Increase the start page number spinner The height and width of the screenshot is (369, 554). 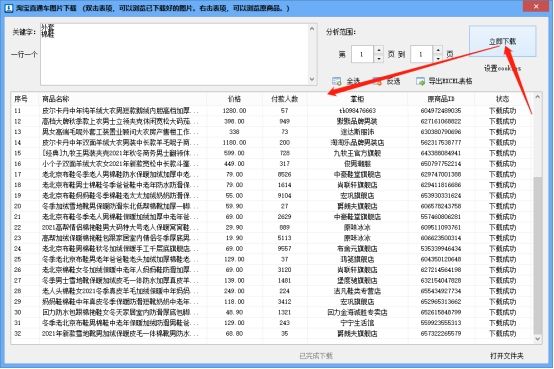tap(378, 50)
